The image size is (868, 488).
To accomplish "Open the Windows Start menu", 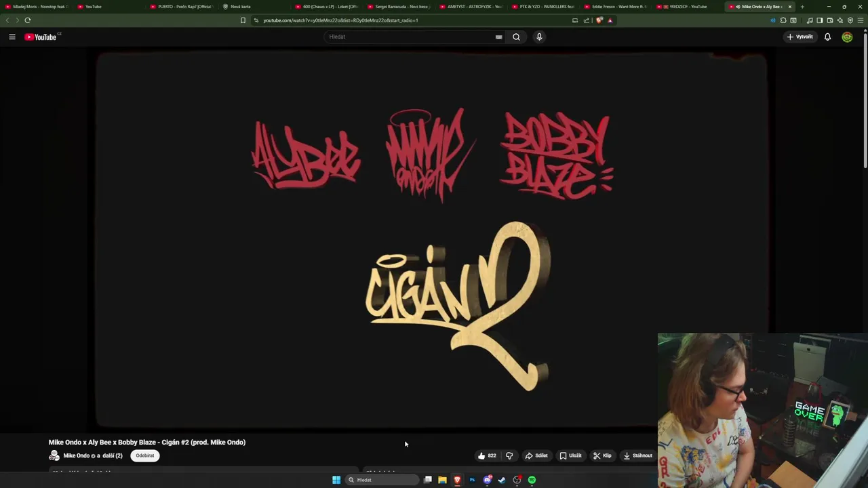I will [x=336, y=480].
